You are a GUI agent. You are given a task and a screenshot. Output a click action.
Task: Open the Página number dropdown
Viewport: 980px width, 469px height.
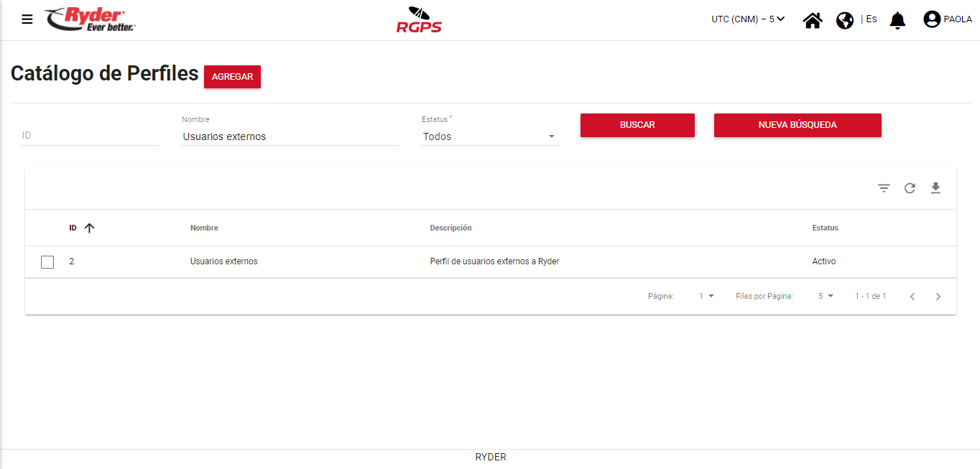[706, 296]
